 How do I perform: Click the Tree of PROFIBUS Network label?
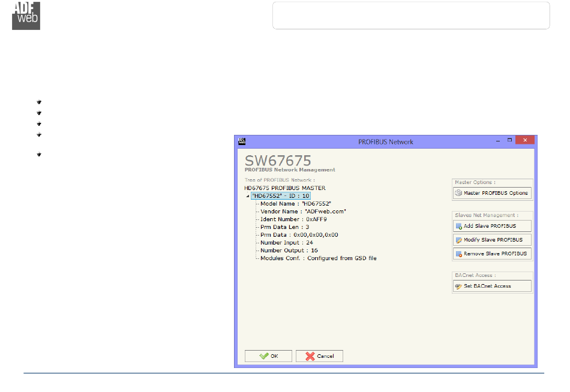(280, 180)
